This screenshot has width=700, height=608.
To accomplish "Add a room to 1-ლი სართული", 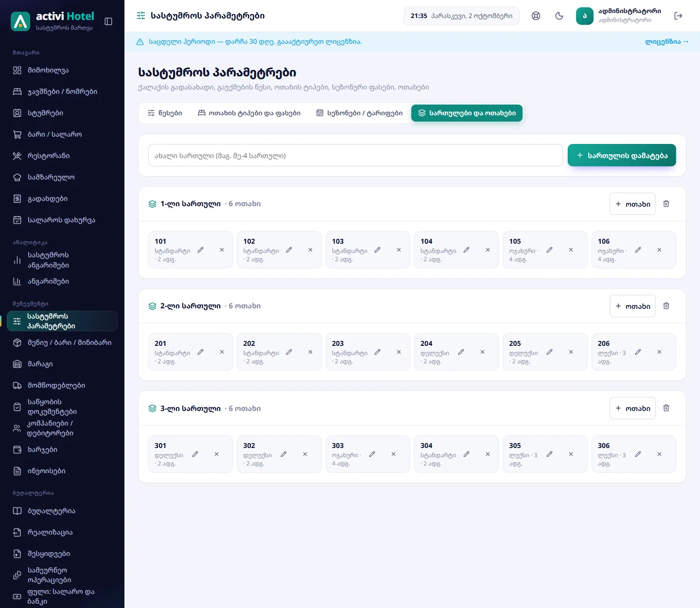I will point(632,204).
